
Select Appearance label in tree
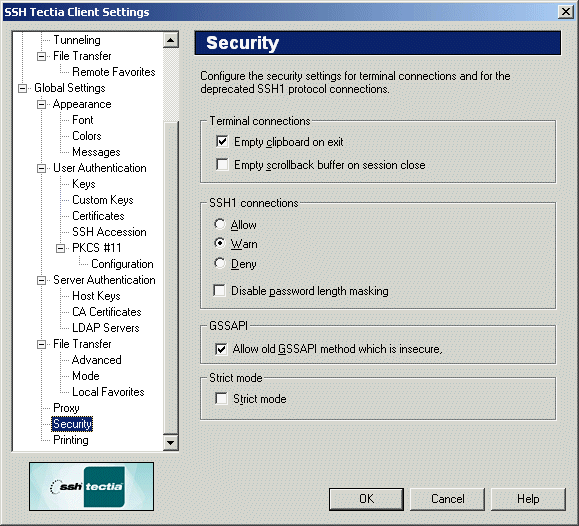coord(82,104)
